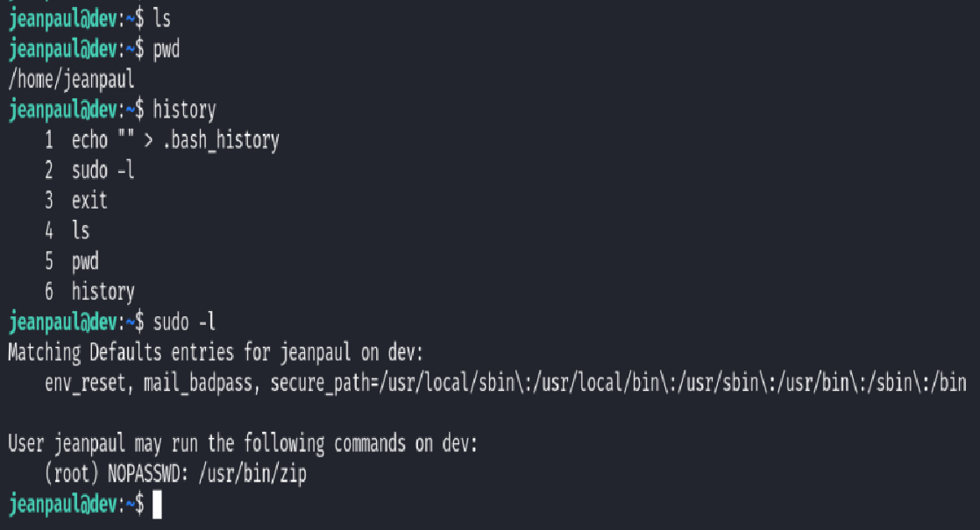Click the terminal cursor block at the last prompt
The width and height of the screenshot is (980, 530).
[x=157, y=505]
